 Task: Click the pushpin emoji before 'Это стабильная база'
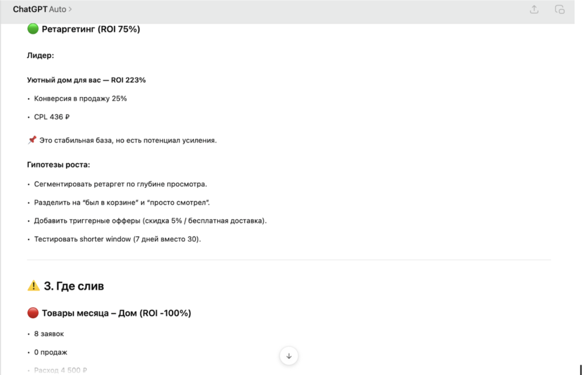(x=32, y=140)
